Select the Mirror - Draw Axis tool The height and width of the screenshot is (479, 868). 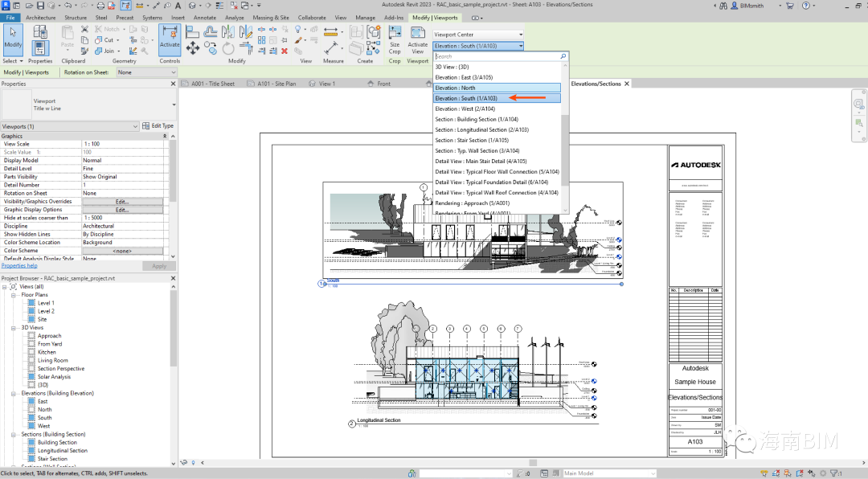coord(246,31)
